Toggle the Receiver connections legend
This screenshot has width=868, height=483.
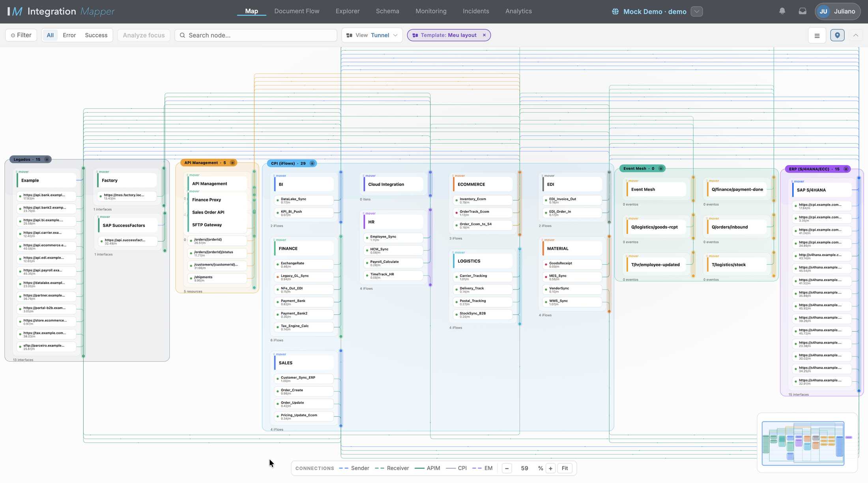[x=392, y=468]
